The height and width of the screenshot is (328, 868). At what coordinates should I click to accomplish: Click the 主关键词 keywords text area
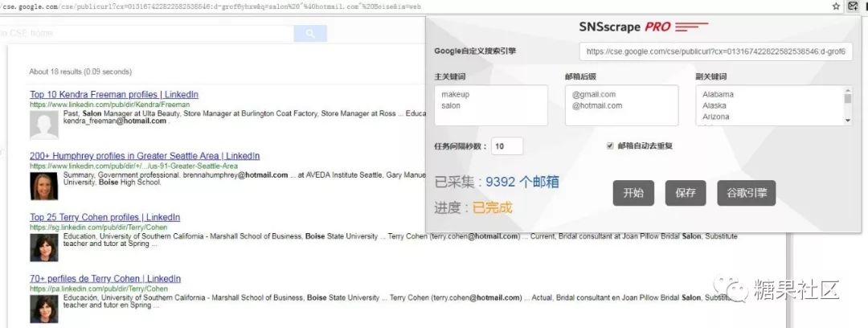point(491,105)
